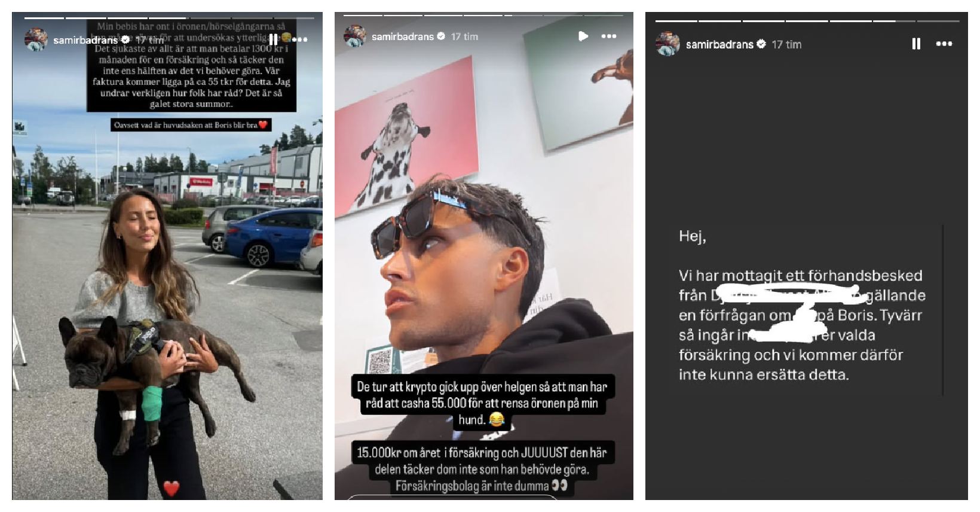Open the three-dot options menu on the middle story
Screen dimensions: 980x512
coord(609,36)
